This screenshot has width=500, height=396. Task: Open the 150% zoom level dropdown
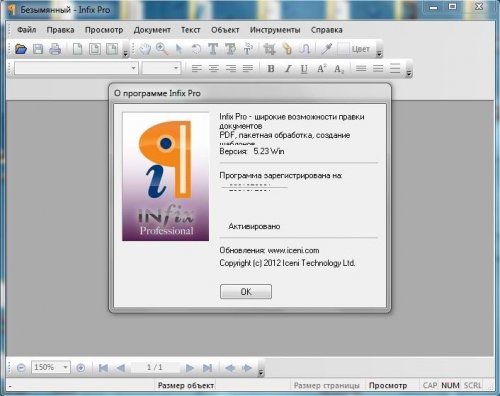coord(66,367)
